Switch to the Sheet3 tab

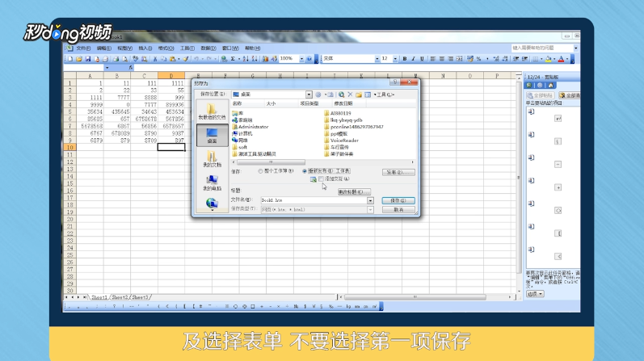(140, 297)
